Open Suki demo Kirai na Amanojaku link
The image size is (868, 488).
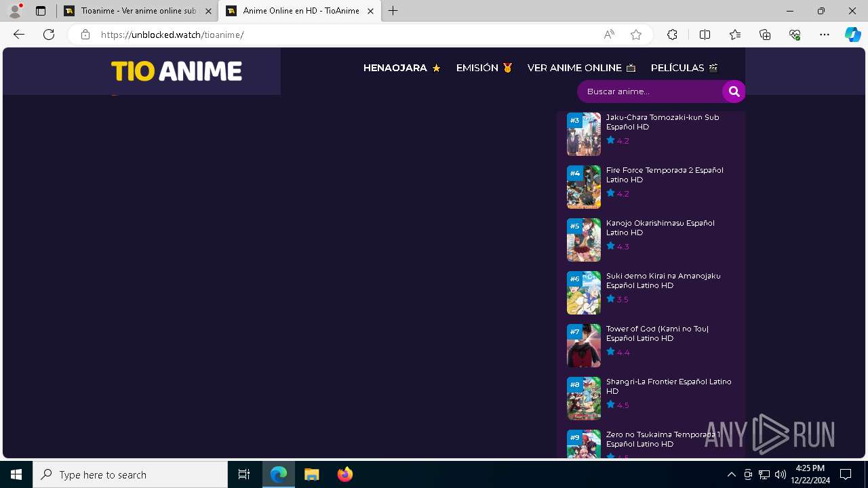[x=663, y=281]
